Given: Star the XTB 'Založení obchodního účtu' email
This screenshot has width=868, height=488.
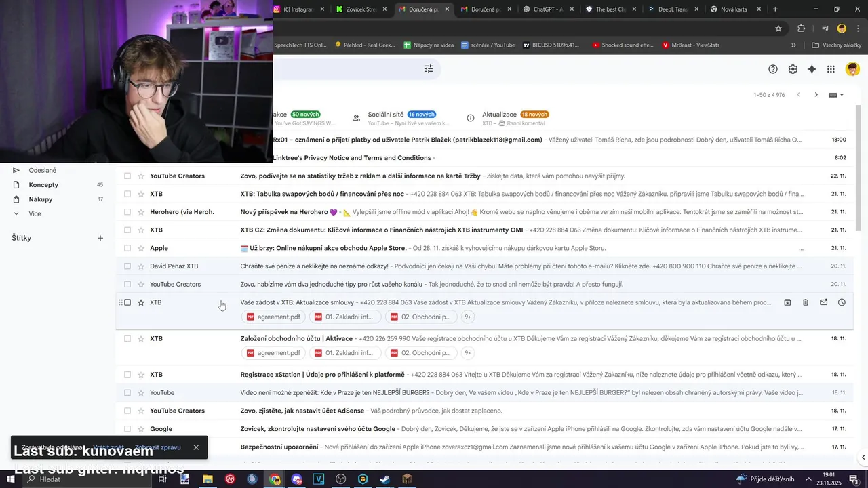Looking at the screenshot, I should point(141,338).
